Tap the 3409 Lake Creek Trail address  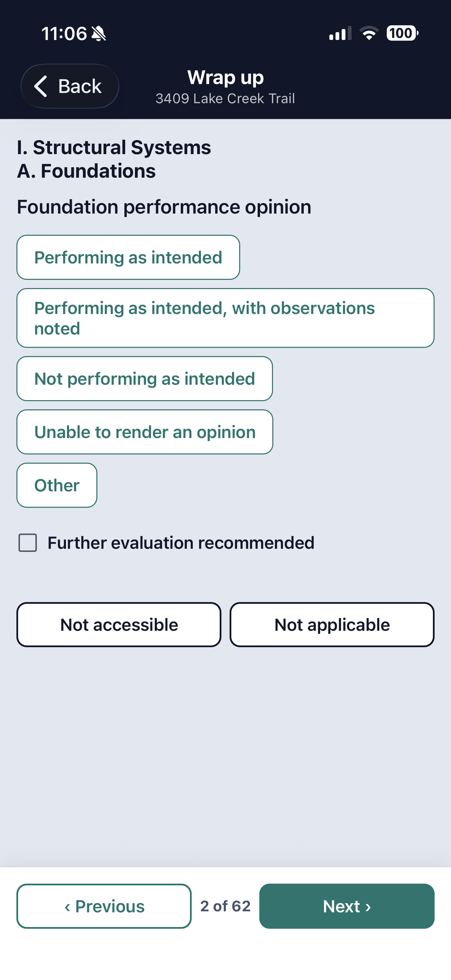pyautogui.click(x=225, y=98)
